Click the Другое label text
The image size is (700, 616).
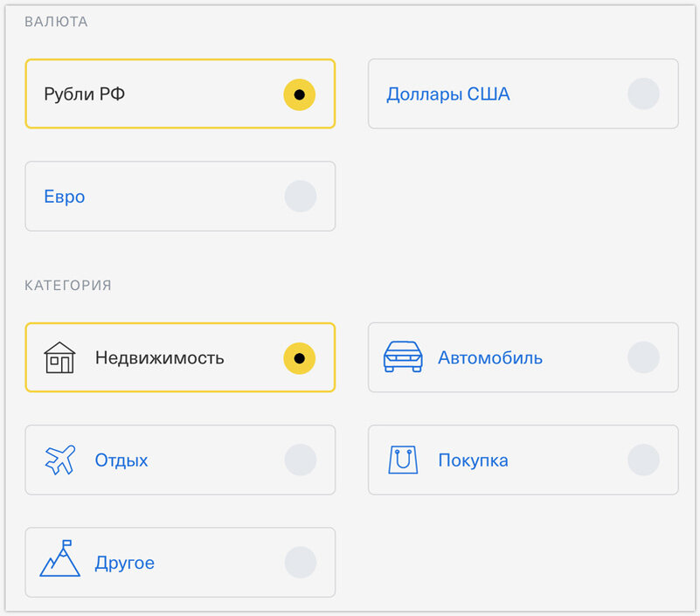pyautogui.click(x=125, y=564)
